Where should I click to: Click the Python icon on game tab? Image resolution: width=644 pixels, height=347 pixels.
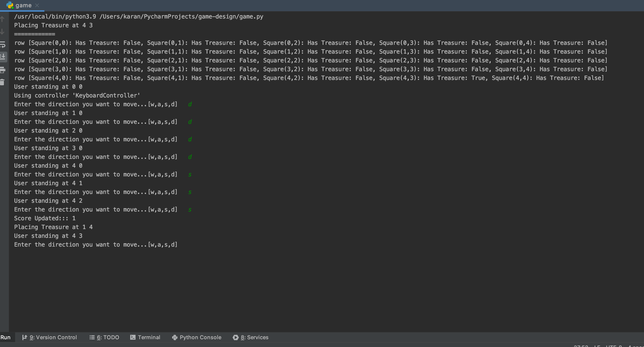10,5
